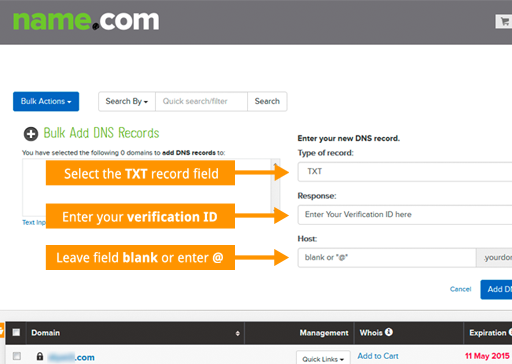The image size is (512, 364).
Task: Click the Domain column header
Action: 46,333
